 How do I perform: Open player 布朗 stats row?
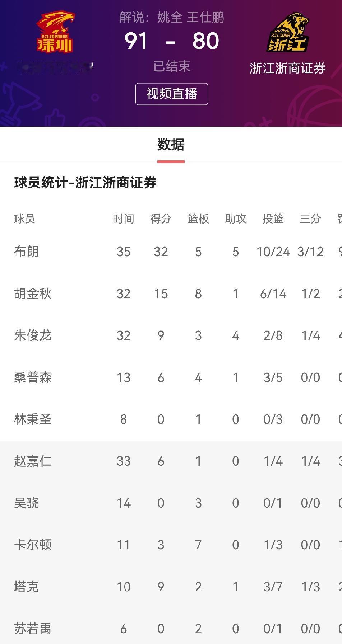(171, 252)
